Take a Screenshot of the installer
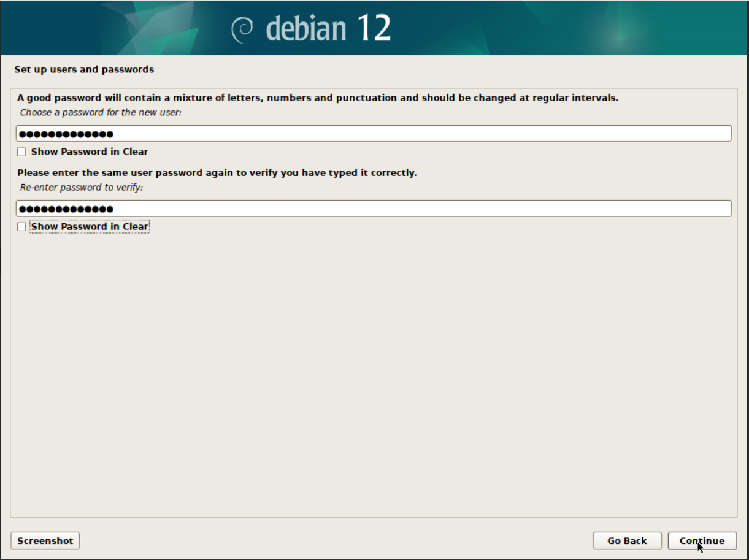Image resolution: width=749 pixels, height=560 pixels. (x=45, y=540)
